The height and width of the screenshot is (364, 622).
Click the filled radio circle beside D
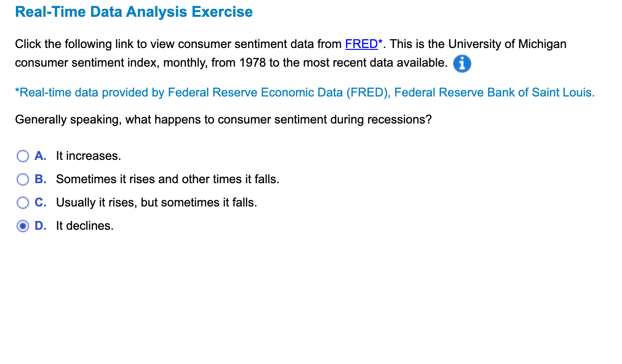click(x=22, y=226)
